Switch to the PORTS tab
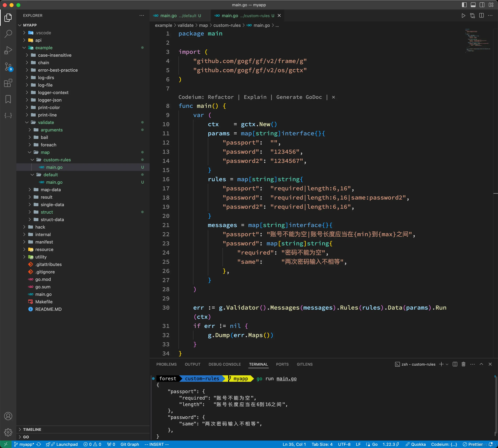 282,364
